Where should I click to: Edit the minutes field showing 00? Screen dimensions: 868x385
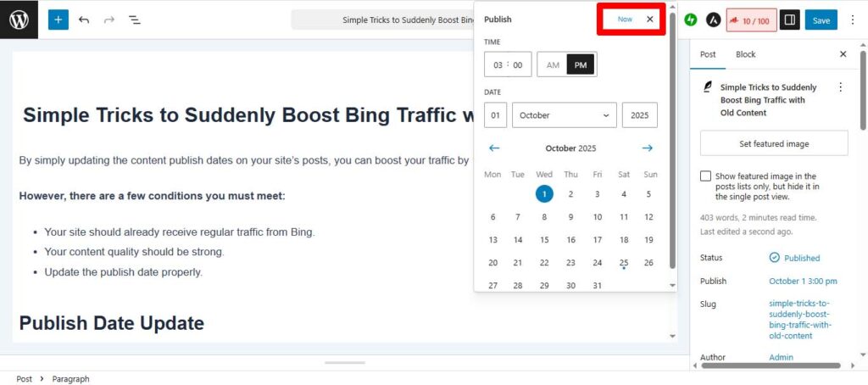click(x=518, y=64)
